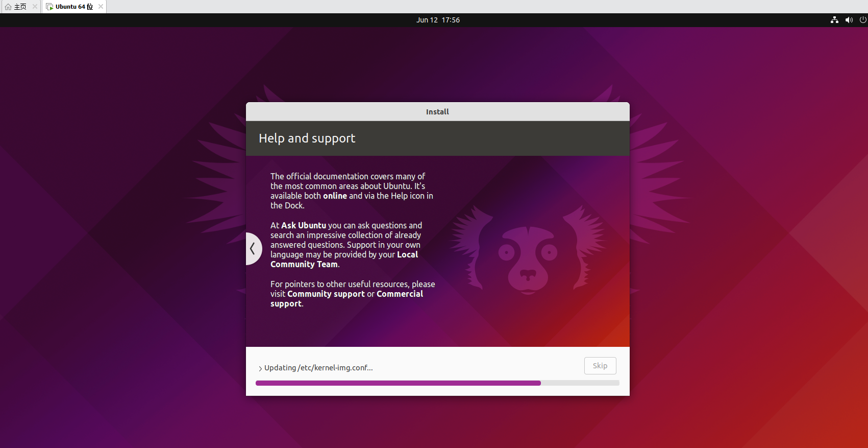Switch to the 主页 tab

(x=20, y=7)
